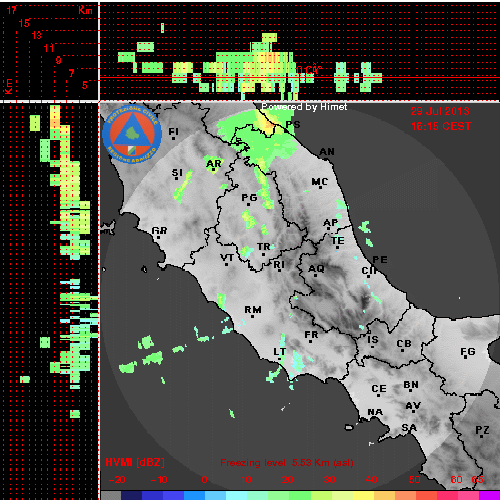This screenshot has height=500, width=500.
Task: Click the "17" km altitude label
Action: click(11, 10)
